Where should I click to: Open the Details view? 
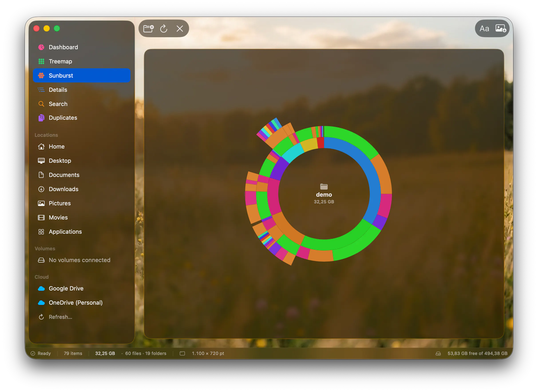coord(81,90)
